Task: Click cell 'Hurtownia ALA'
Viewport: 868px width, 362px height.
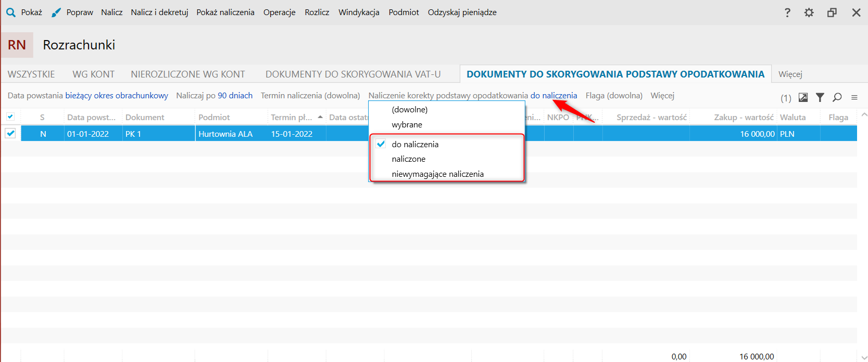Action: (x=225, y=134)
